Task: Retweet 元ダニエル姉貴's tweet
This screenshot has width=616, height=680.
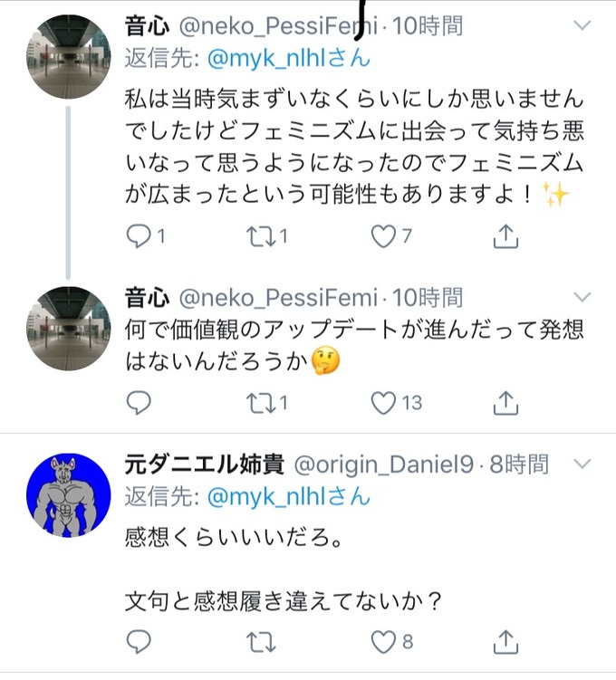Action: coord(261,642)
